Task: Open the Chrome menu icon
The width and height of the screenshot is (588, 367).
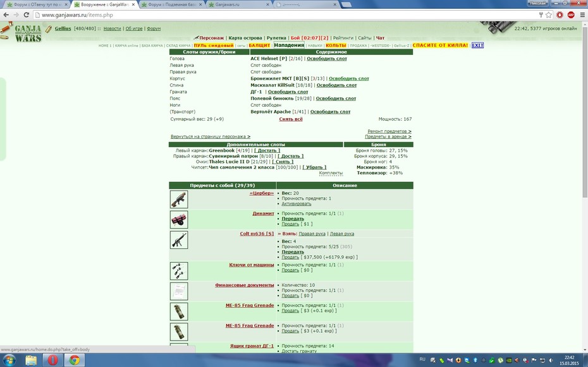Action: point(582,15)
